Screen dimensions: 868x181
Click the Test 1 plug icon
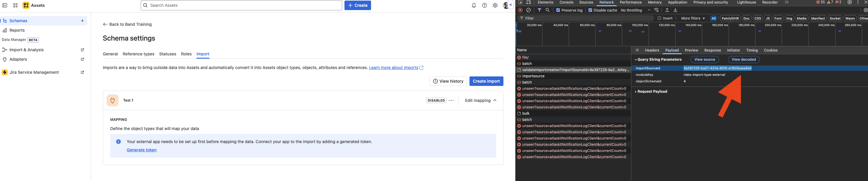pyautogui.click(x=113, y=100)
